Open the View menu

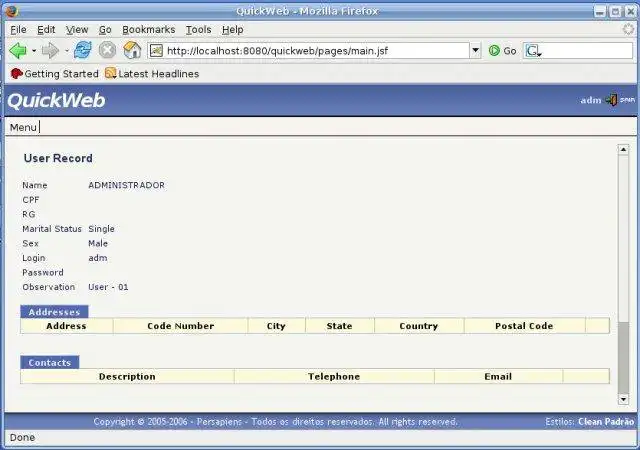pos(77,30)
